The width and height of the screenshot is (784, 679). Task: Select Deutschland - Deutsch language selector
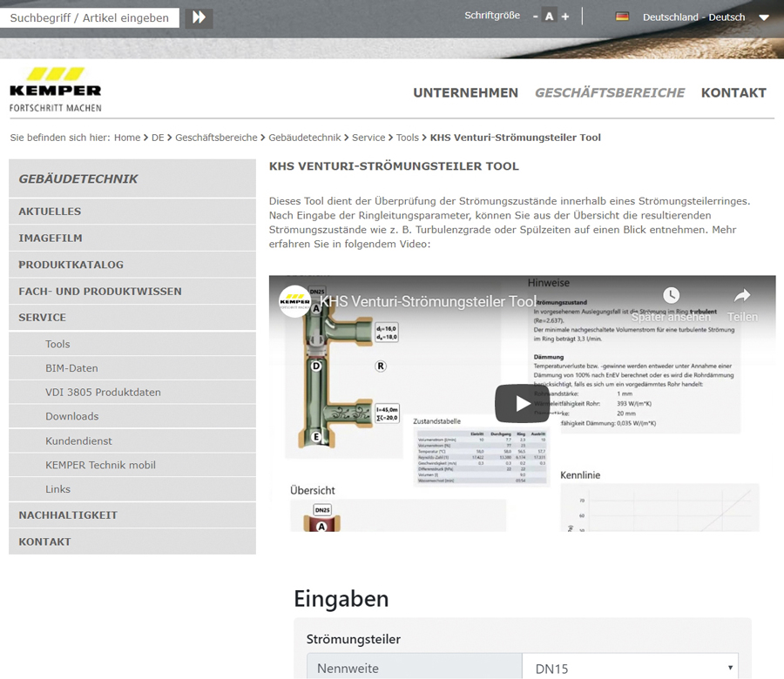click(693, 17)
